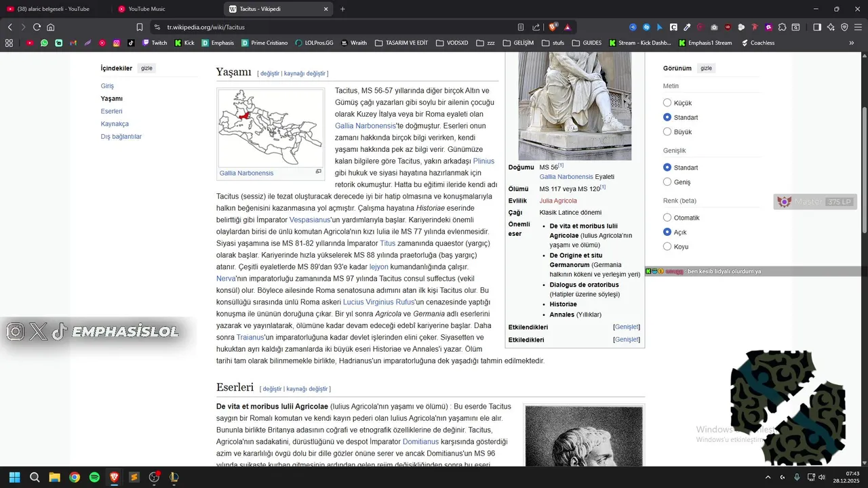
Task: Click the share page icon in address bar
Action: 536,27
